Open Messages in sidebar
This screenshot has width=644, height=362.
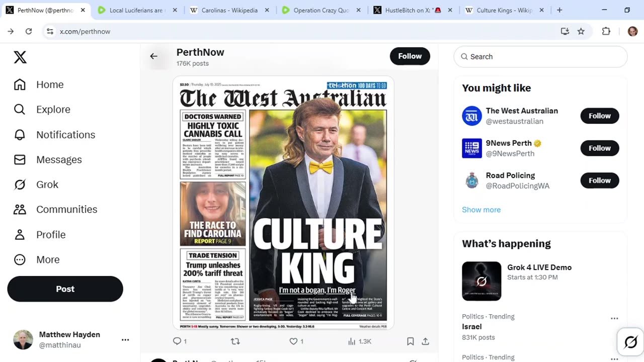48,159
